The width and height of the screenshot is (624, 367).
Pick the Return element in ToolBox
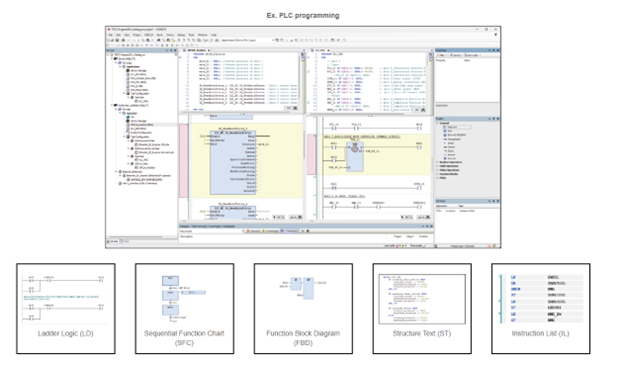click(449, 147)
